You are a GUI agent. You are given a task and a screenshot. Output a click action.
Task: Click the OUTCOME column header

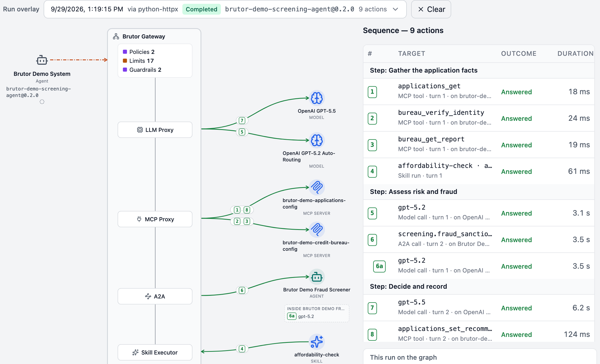point(519,54)
